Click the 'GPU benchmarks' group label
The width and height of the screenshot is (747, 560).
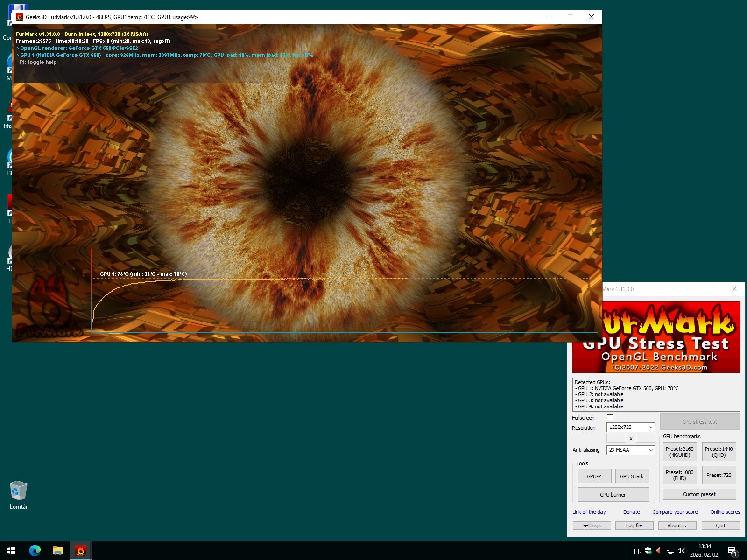pyautogui.click(x=682, y=436)
